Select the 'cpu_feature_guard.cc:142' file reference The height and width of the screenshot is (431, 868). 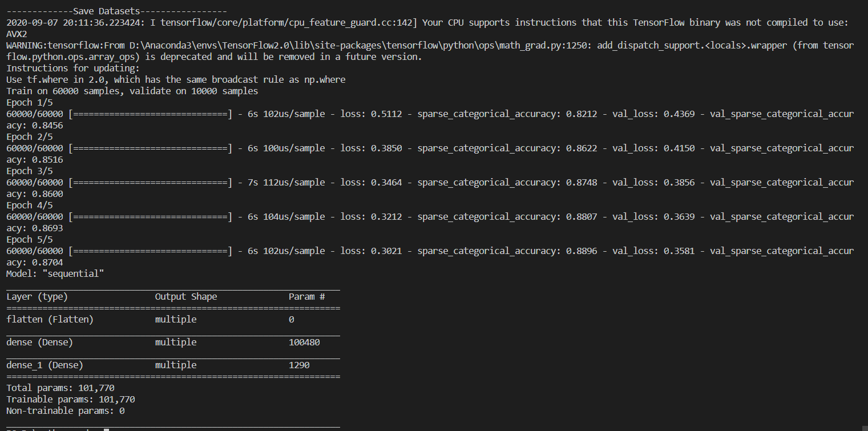pos(357,23)
